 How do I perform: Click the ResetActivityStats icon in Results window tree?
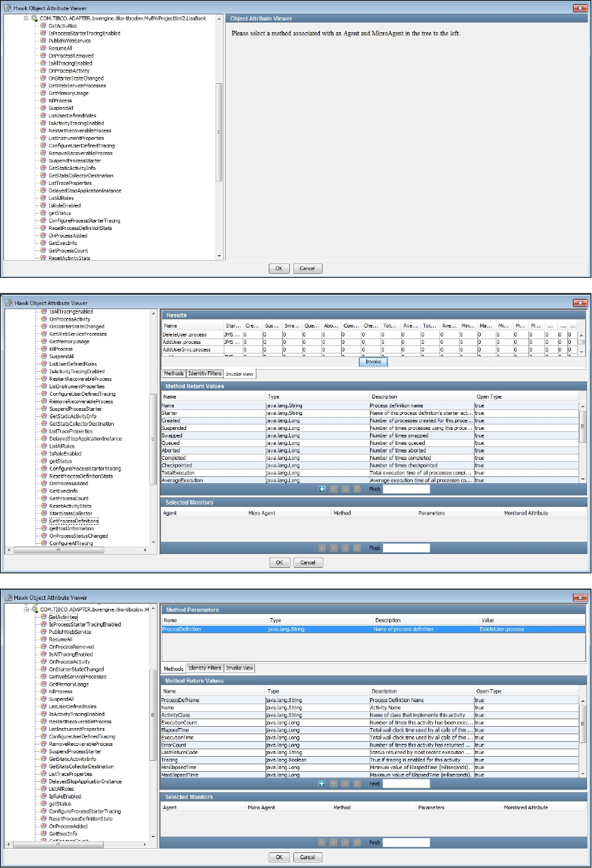[x=44, y=506]
